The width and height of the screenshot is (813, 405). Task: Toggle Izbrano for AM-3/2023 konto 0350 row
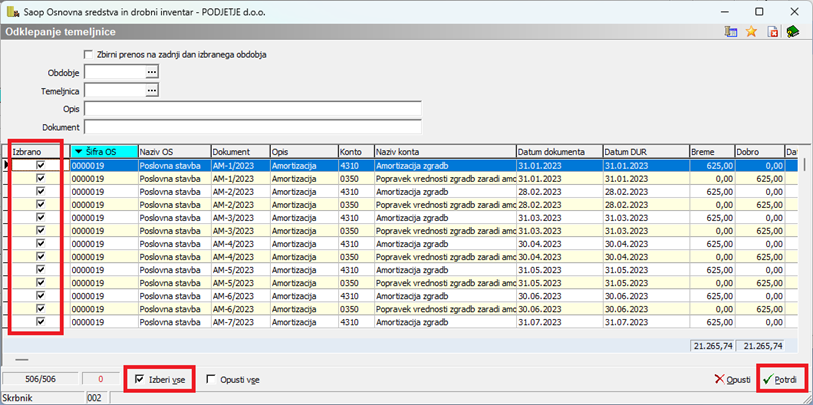click(40, 230)
